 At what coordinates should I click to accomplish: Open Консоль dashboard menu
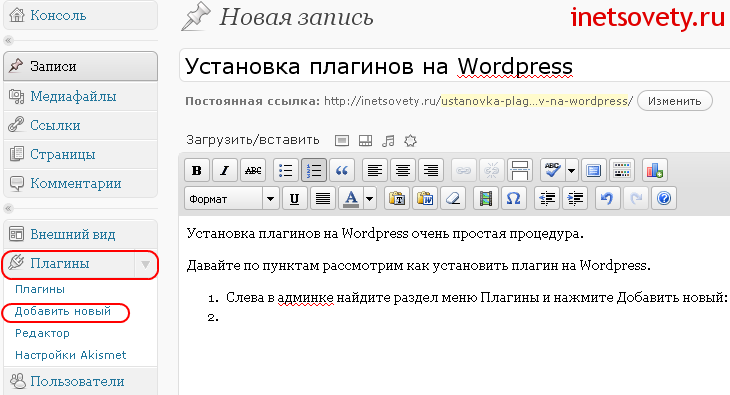[80, 15]
